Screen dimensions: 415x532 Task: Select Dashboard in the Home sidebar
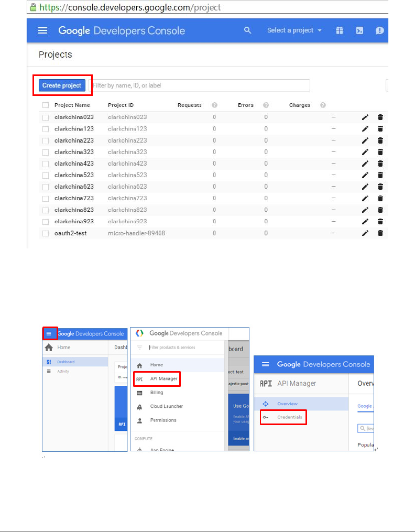75,362
